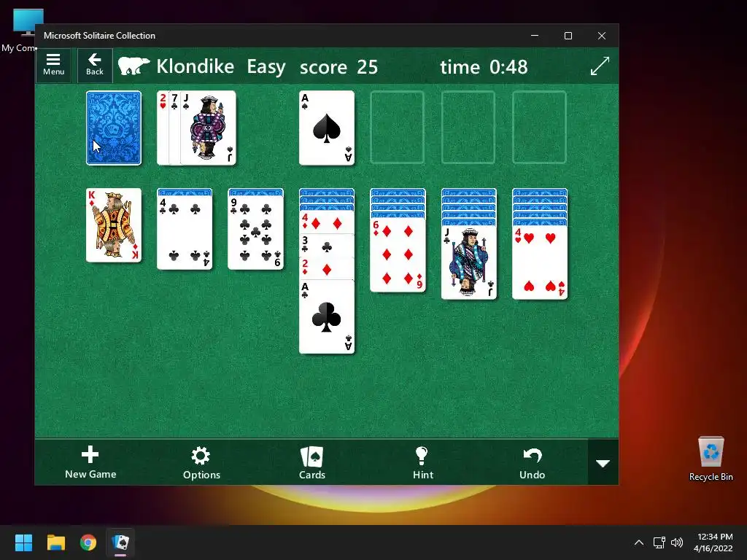Toggle fullscreen with the diagonal arrows icon

click(600, 66)
